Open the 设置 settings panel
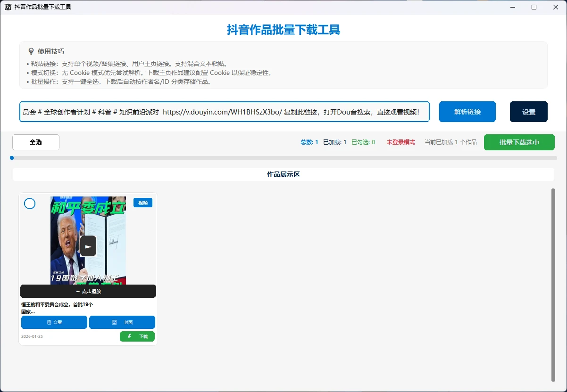Screen dimensions: 567x392 point(528,112)
